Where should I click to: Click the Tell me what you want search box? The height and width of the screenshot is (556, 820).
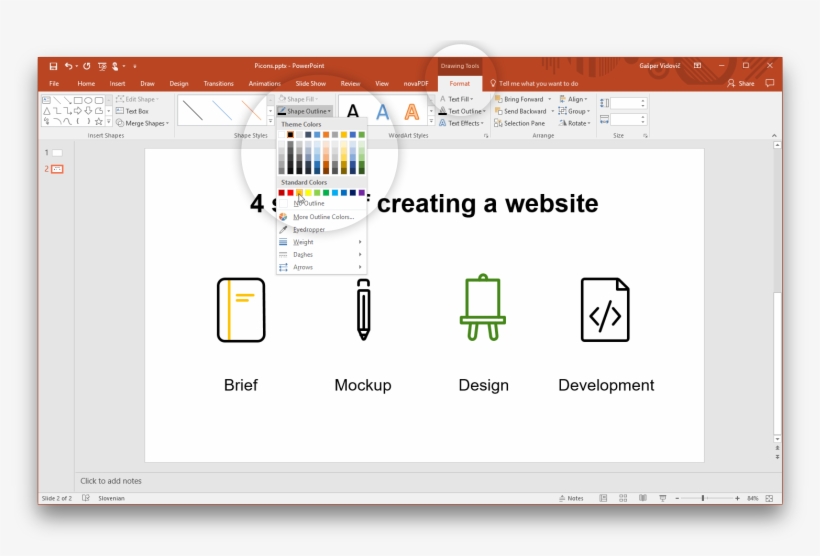[534, 83]
